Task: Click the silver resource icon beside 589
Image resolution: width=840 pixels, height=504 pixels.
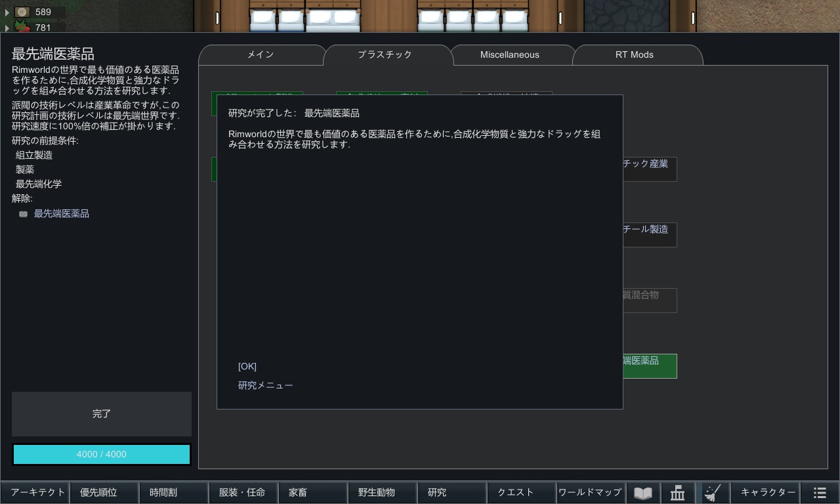Action: 22,12
